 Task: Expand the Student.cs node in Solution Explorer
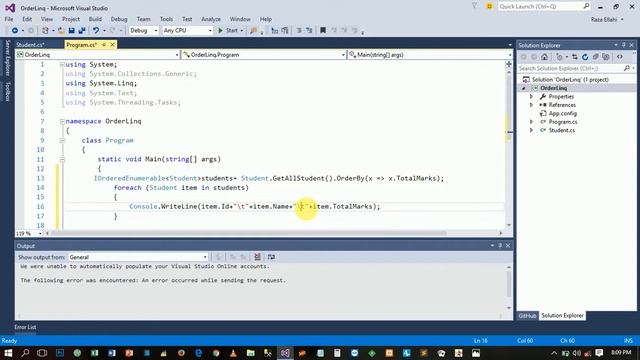[x=531, y=130]
